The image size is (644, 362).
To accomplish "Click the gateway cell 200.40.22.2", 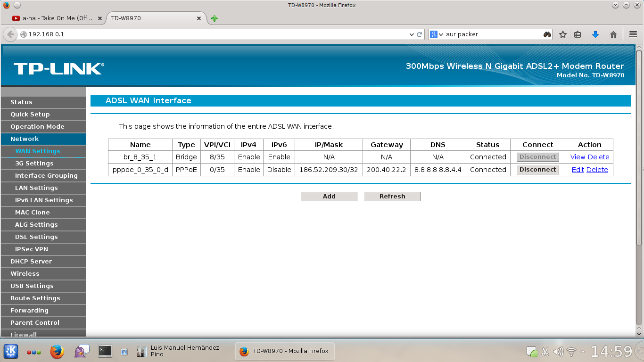I will tap(387, 170).
